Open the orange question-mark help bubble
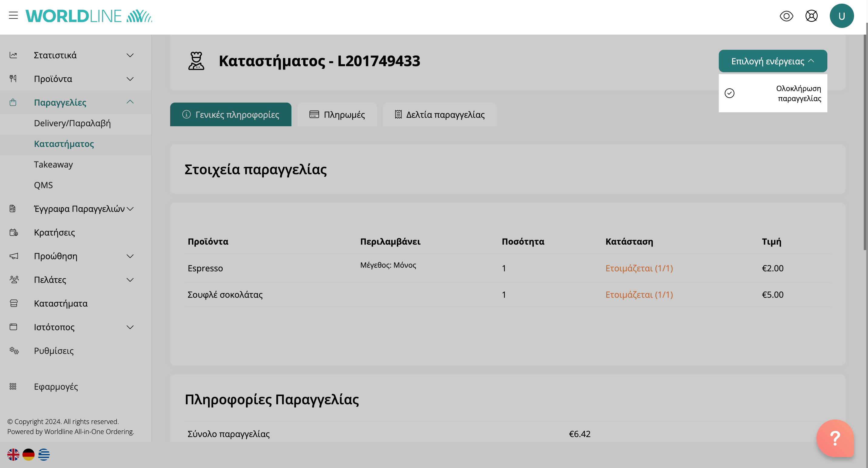The height and width of the screenshot is (468, 868). (835, 438)
